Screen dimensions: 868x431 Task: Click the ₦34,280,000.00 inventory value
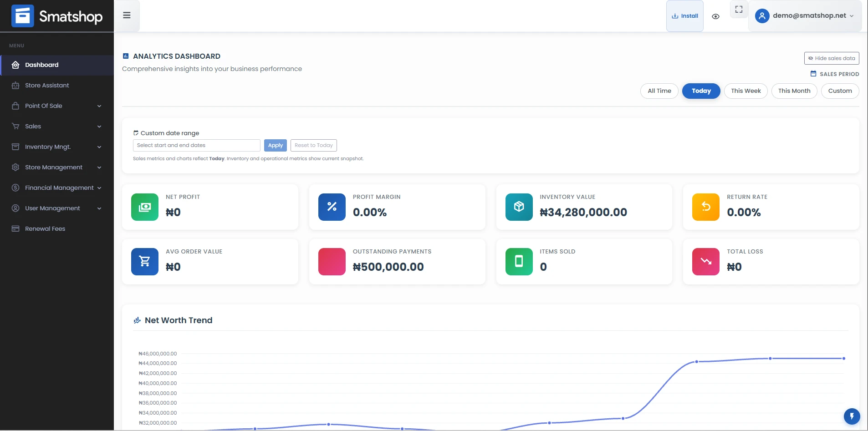click(x=583, y=213)
